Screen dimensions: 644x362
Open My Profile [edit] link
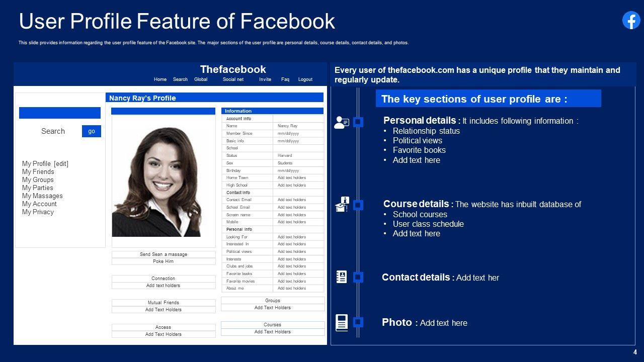45,163
